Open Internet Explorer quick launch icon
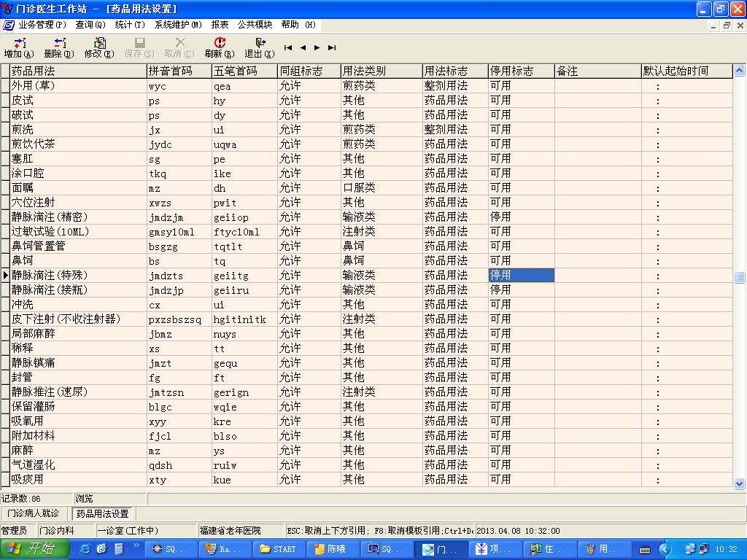 (85, 549)
